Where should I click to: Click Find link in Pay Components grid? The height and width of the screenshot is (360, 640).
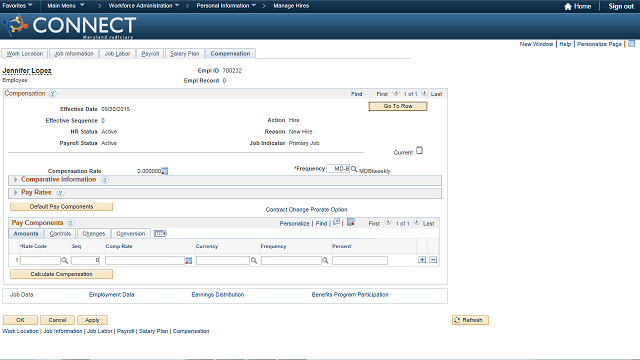point(321,224)
